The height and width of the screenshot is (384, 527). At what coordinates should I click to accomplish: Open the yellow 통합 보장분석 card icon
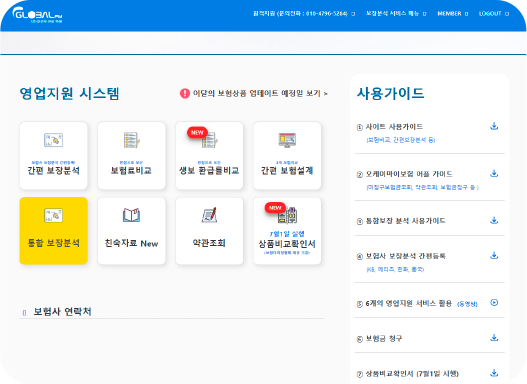(53, 215)
